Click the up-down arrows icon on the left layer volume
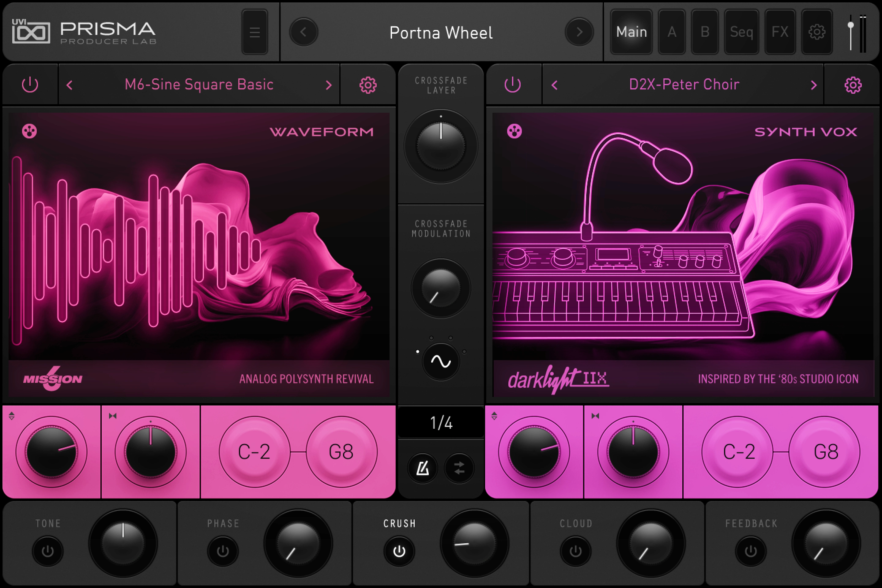882x588 pixels. (12, 416)
